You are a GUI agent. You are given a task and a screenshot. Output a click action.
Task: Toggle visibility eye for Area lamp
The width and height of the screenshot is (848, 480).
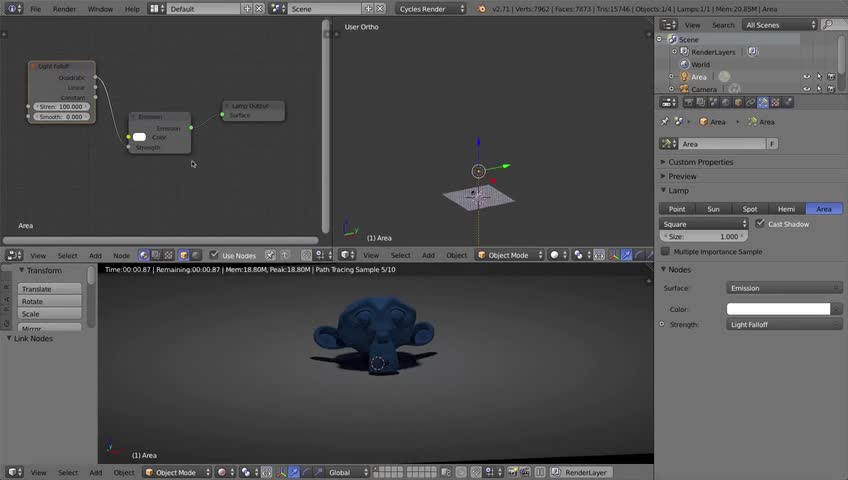[806, 77]
